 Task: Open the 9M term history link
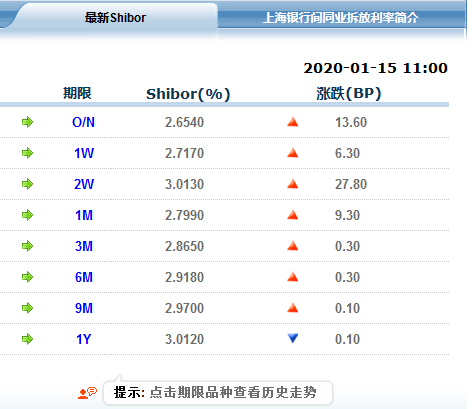point(84,308)
